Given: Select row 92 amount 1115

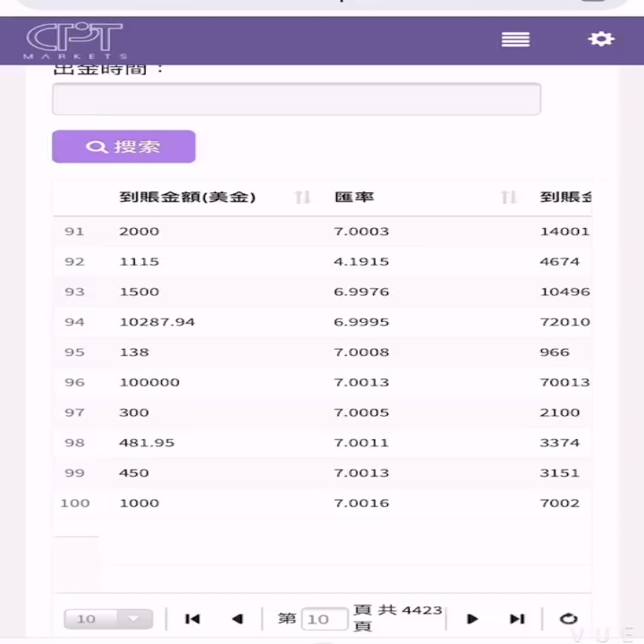Looking at the screenshot, I should coord(139,261).
